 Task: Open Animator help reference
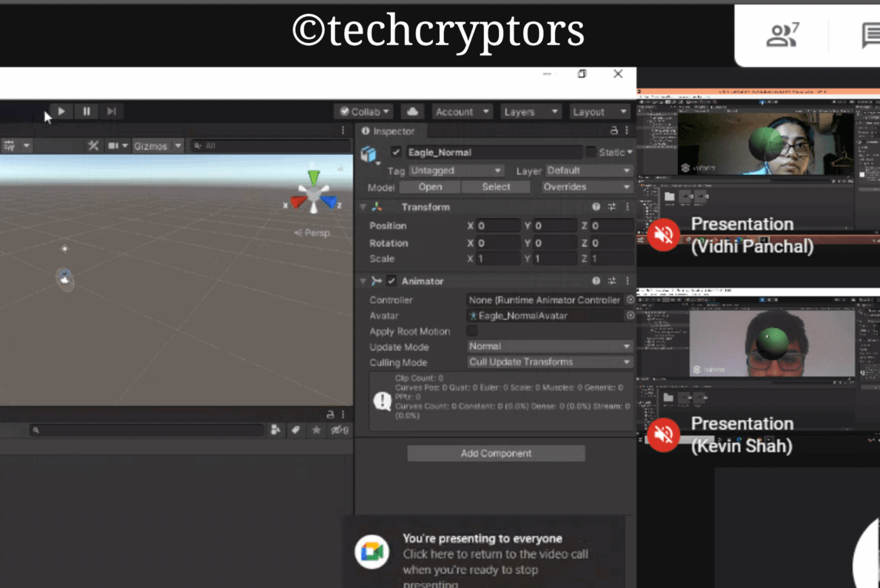coord(596,280)
